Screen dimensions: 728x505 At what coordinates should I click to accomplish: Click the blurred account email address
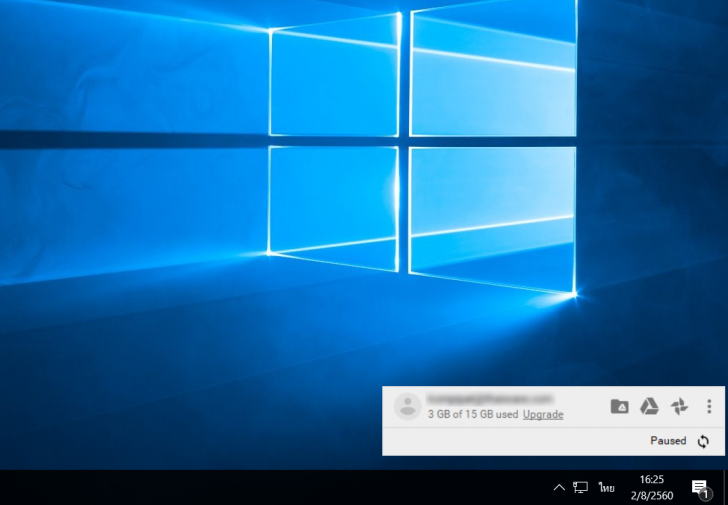pyautogui.click(x=489, y=398)
